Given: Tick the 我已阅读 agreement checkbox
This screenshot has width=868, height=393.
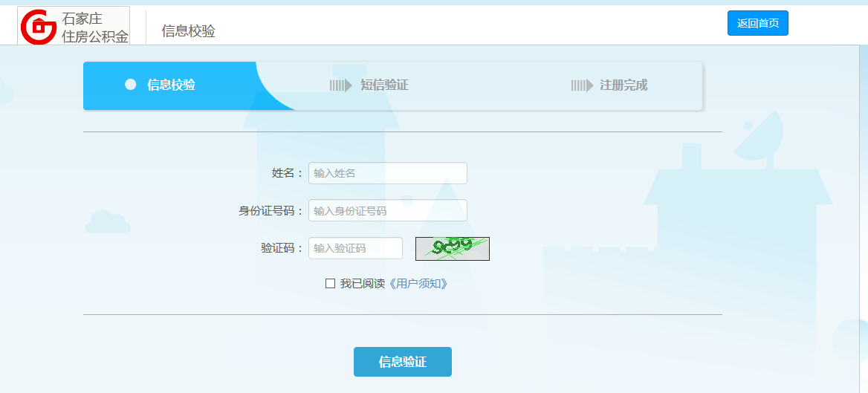Looking at the screenshot, I should click(330, 284).
